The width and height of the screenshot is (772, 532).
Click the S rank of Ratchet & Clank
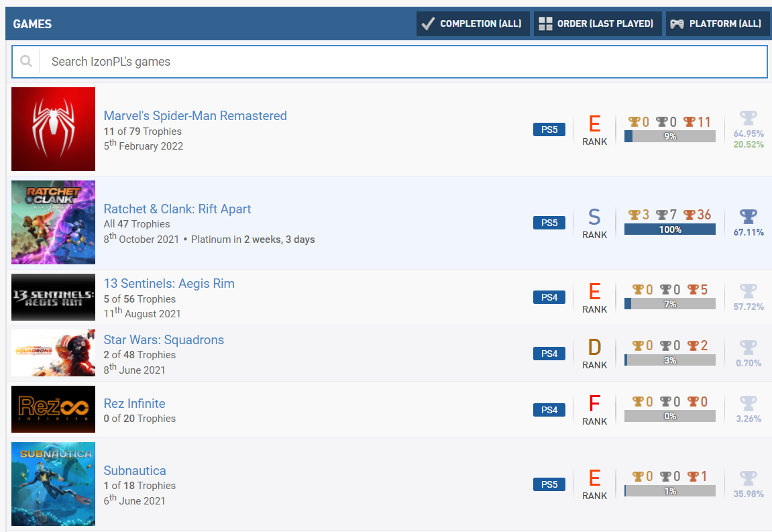[x=594, y=223]
